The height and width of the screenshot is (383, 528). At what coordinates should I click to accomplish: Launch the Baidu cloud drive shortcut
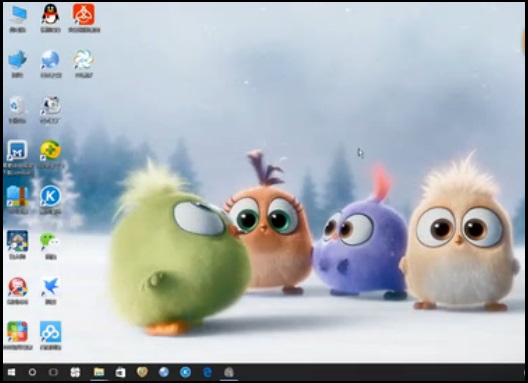tap(51, 332)
